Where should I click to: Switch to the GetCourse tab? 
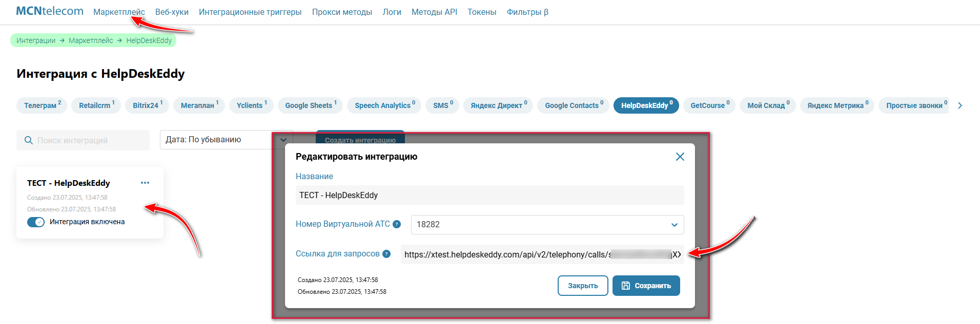(x=709, y=105)
